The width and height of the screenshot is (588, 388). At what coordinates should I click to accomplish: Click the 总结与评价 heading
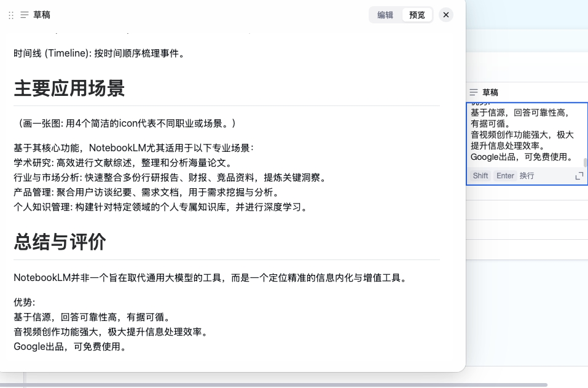(60, 242)
